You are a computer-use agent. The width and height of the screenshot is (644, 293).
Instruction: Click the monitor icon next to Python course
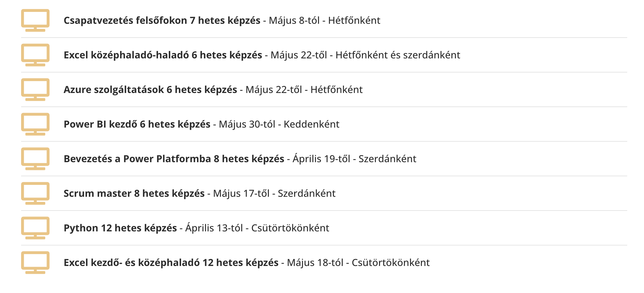point(35,228)
